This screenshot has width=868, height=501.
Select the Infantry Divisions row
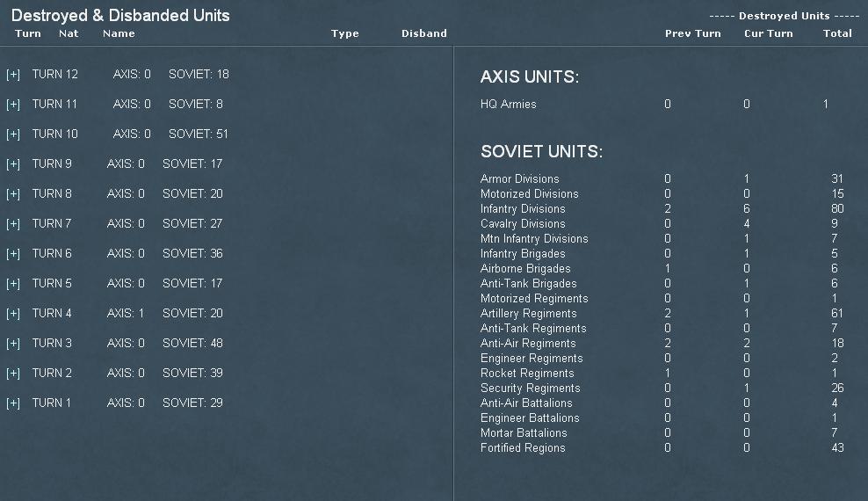click(662, 208)
